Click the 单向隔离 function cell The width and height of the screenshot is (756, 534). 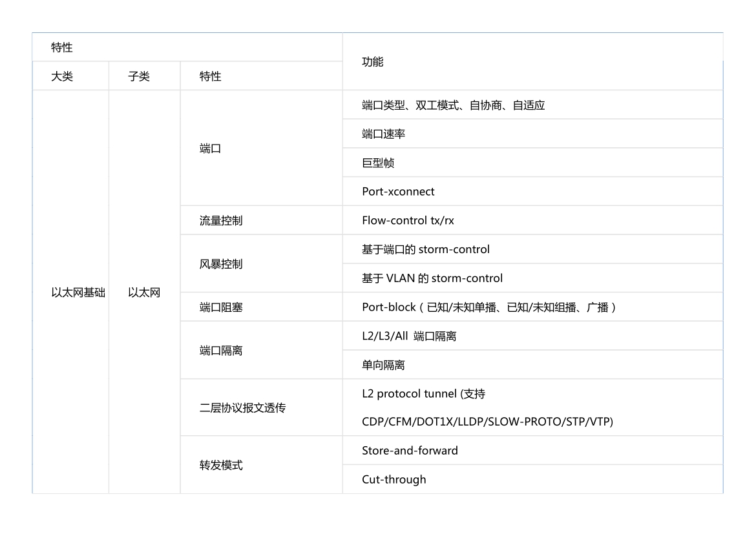533,365
